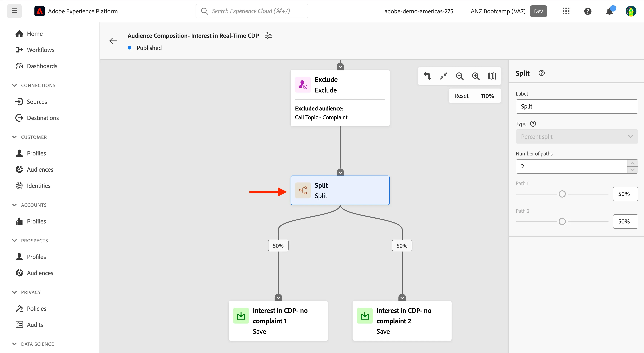Click the Path 1 slider handle
Screen dimensions: 644x353
coord(562,194)
